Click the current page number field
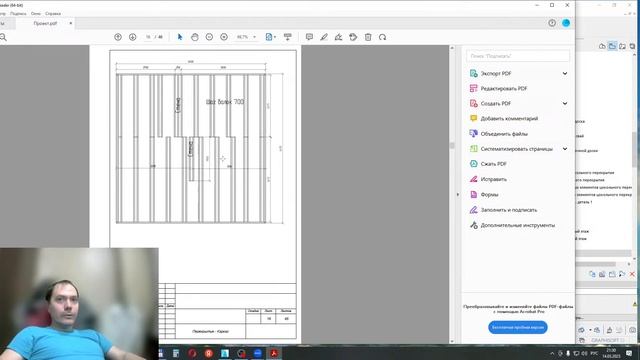This screenshot has height=360, width=640. click(x=148, y=37)
